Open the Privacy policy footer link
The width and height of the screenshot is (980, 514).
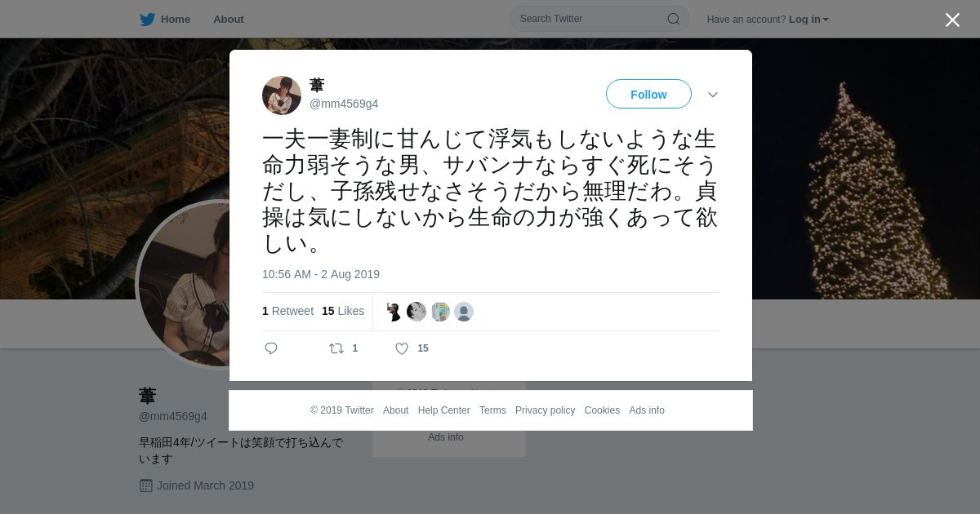(545, 410)
